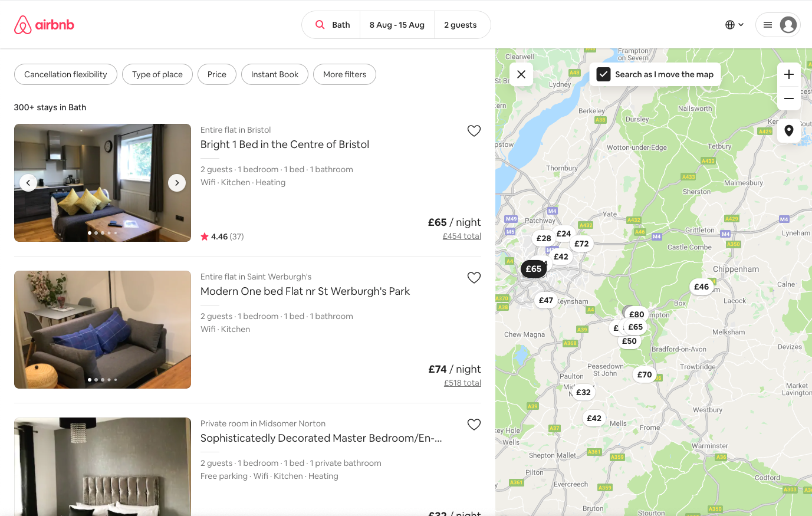This screenshot has width=812, height=516.
Task: Select the £70 map price marker
Action: click(645, 374)
